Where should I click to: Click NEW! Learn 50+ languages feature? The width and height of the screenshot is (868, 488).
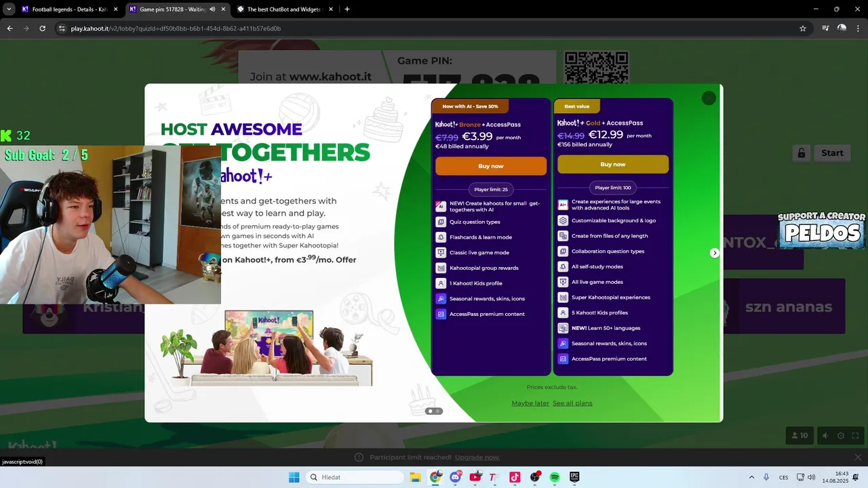coord(606,328)
